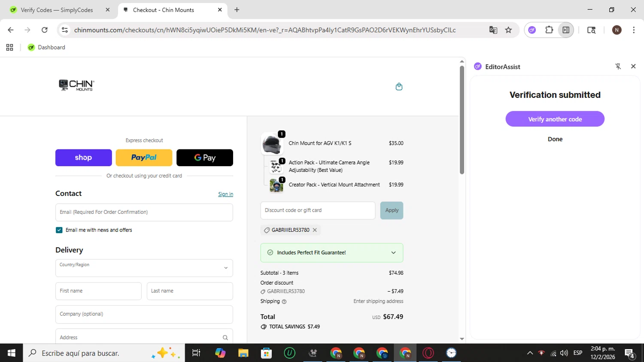Screen dimensions: 644x362
Task: Open the Chrome profile avatar N
Action: tap(617, 30)
